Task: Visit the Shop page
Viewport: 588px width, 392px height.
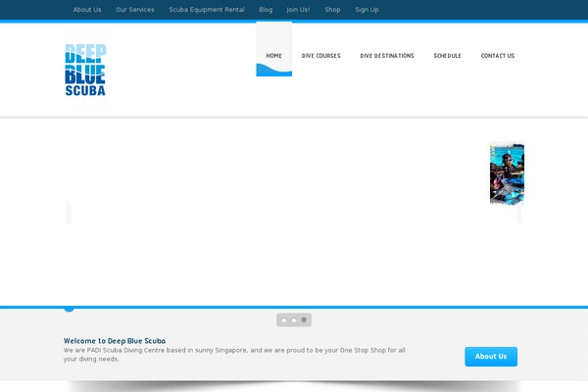Action: tap(332, 10)
